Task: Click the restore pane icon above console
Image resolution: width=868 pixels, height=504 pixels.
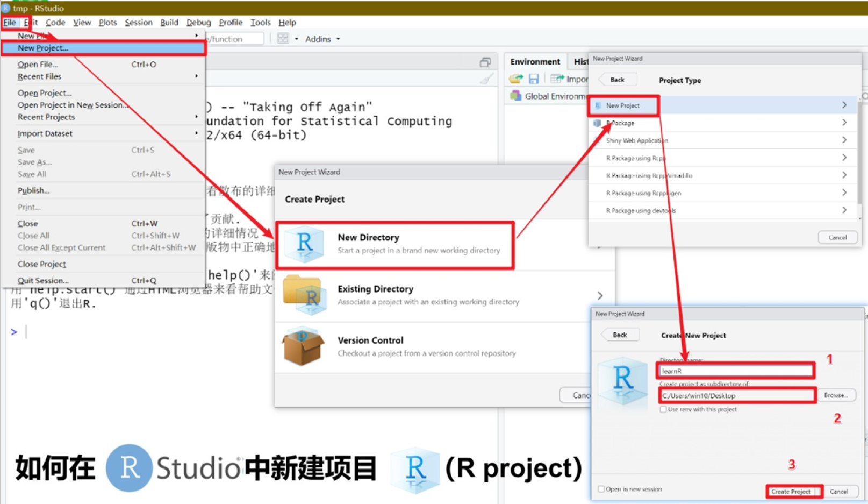Action: coord(485,62)
